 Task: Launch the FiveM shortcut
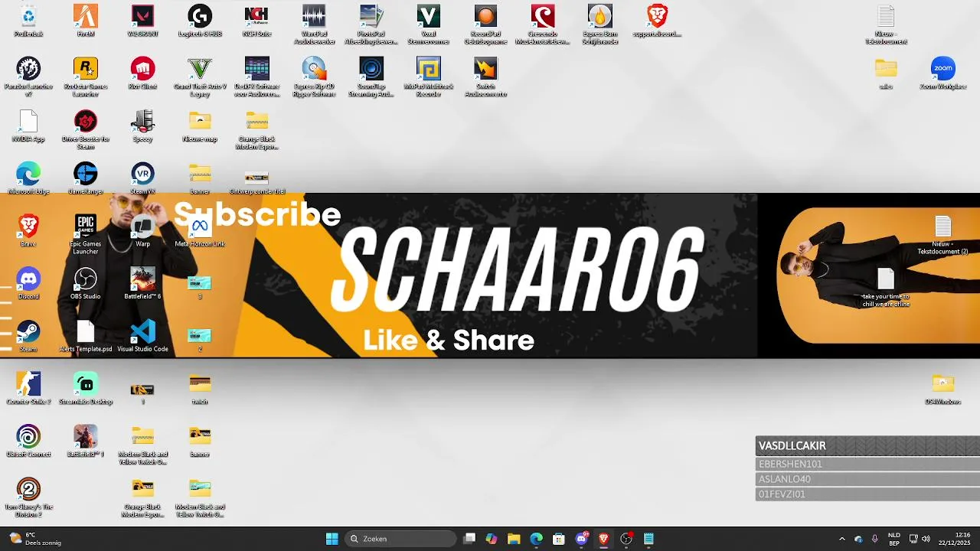[86, 21]
